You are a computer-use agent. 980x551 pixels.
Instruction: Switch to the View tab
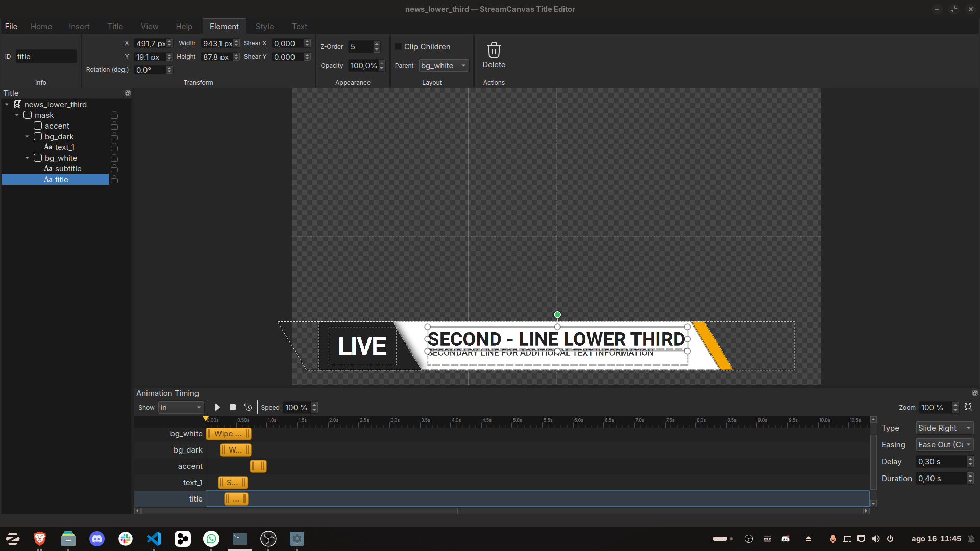click(150, 27)
